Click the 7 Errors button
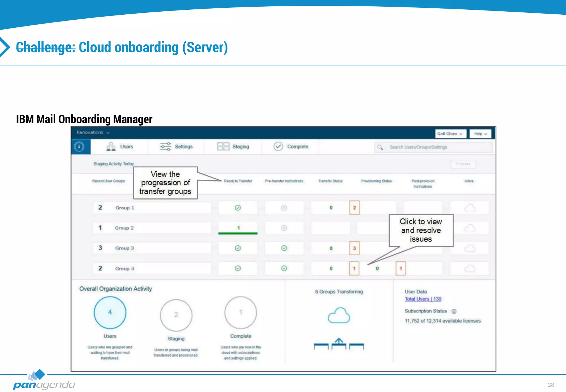 (463, 164)
